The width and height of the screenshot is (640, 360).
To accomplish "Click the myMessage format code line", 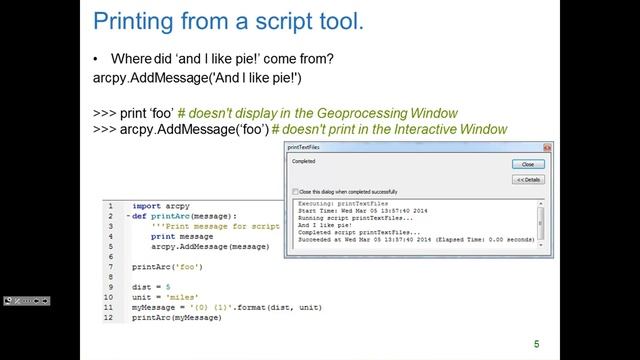I will click(x=227, y=307).
